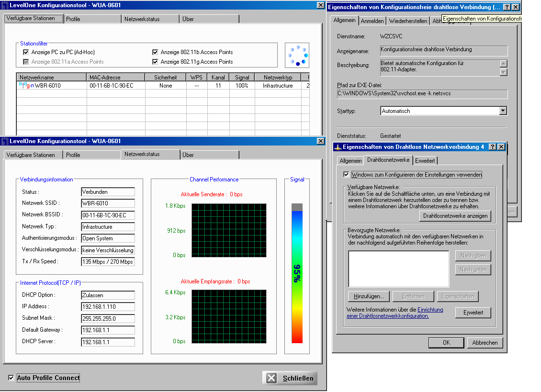Switch to Verfügbare Stationen tab in the lower window
541x392 pixels.
click(x=33, y=155)
